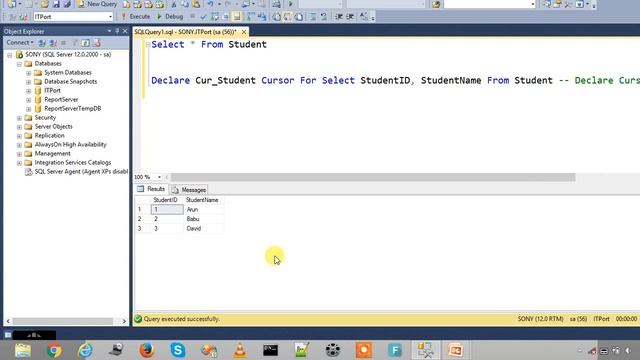Close the Object Explorer panel
This screenshot has height=360, width=640.
(125, 31)
